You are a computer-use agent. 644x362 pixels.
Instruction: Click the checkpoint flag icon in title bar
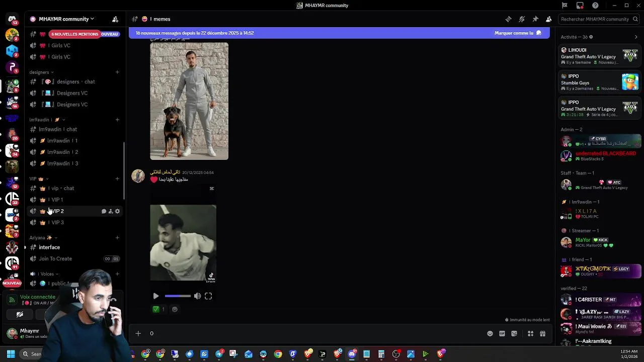pos(565,6)
